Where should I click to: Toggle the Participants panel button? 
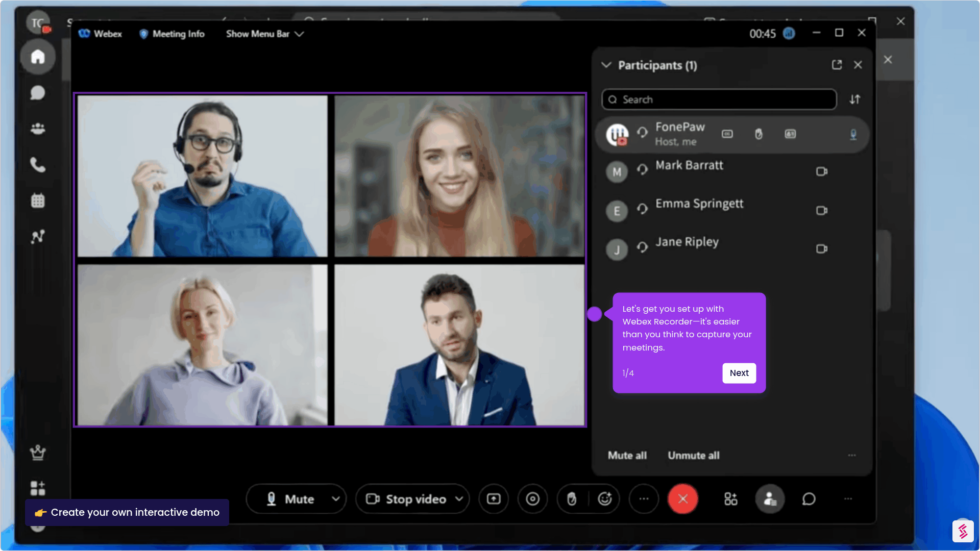pyautogui.click(x=770, y=499)
